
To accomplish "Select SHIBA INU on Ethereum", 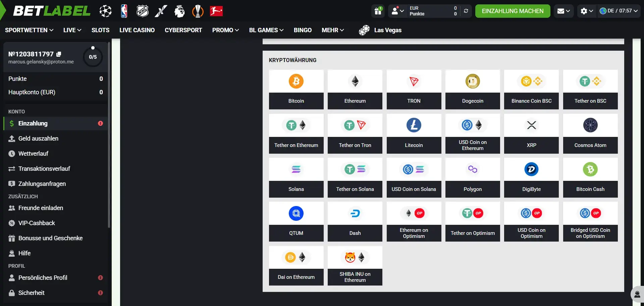I will [x=355, y=266].
